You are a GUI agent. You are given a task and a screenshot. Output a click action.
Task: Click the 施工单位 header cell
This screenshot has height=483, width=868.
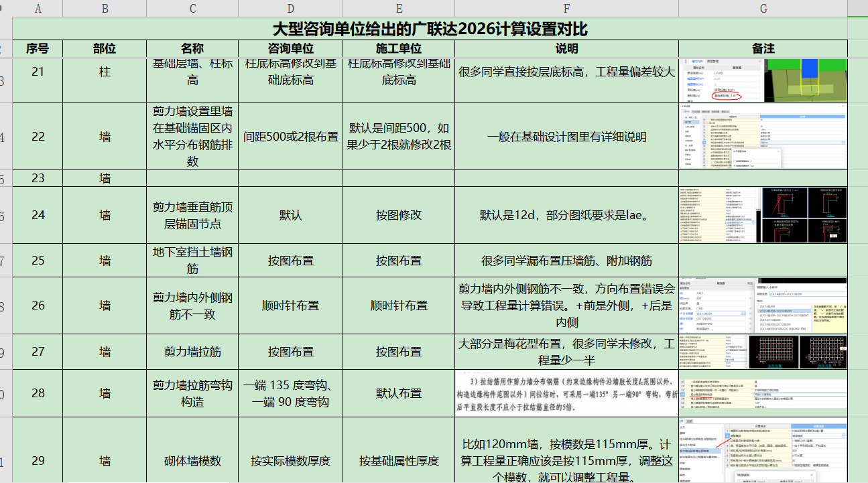(399, 49)
